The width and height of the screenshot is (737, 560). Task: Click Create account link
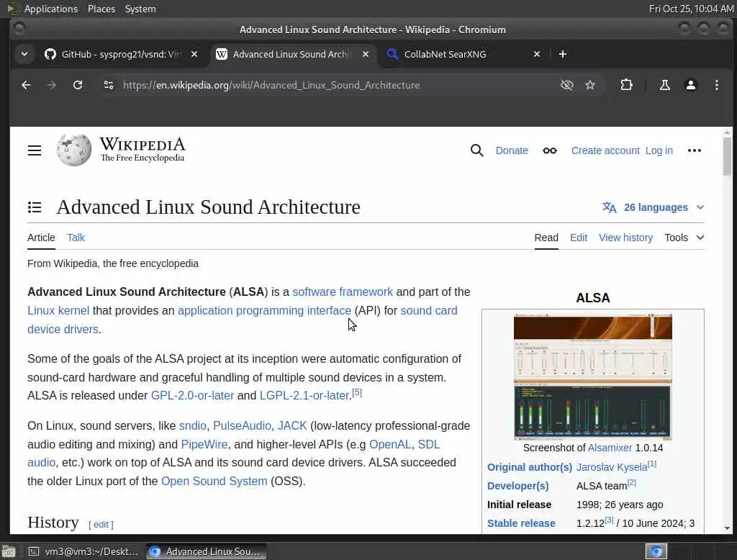coord(605,150)
